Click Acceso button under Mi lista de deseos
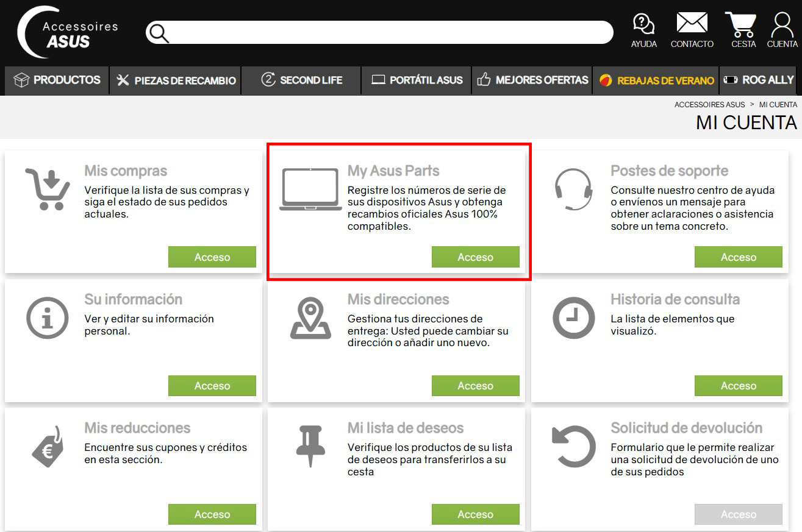 click(475, 514)
